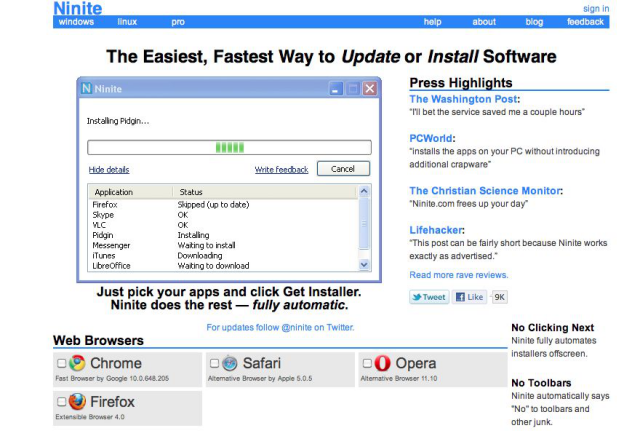Viewport: 640px width, 436px height.
Task: Click the Safari app name label
Action: (x=262, y=363)
